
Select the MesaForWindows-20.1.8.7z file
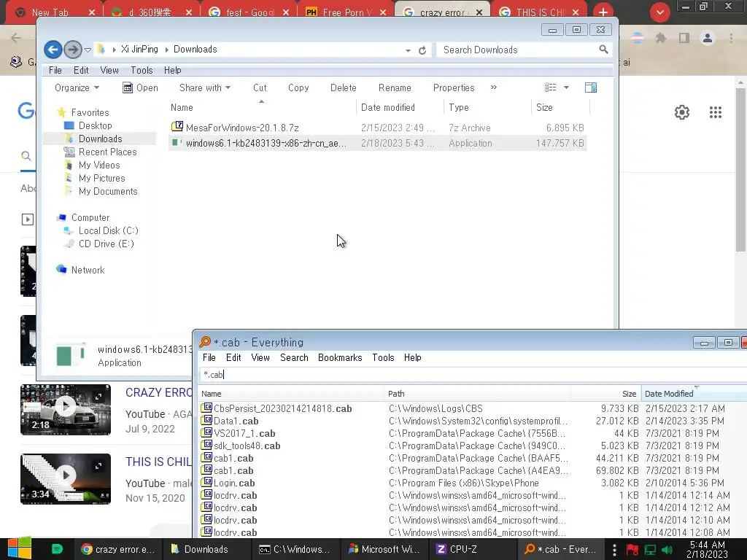pos(377,128)
